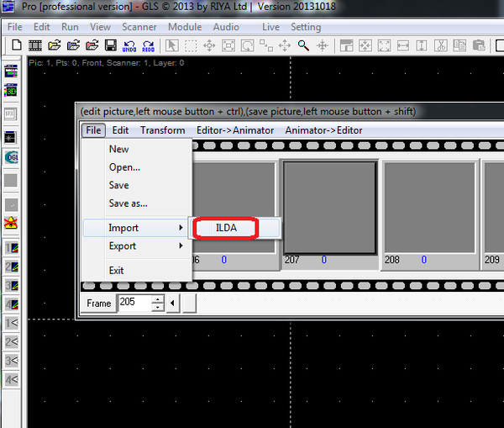Open the Live menu
This screenshot has width=504, height=428.
coord(270,27)
